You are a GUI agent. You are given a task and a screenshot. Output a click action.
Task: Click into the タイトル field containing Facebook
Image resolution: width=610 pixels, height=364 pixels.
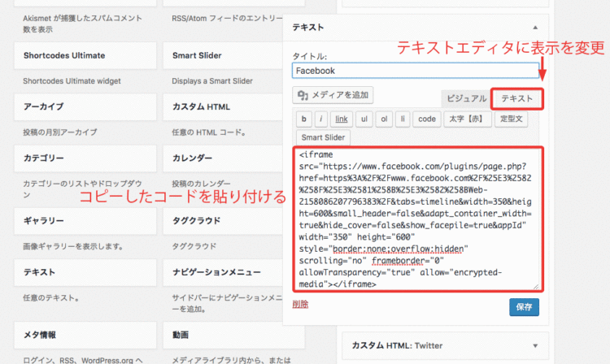(416, 71)
